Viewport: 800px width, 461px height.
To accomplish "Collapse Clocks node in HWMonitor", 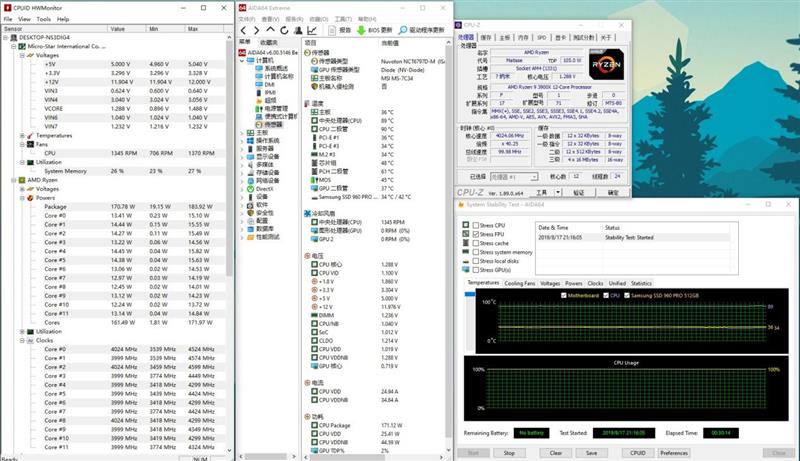I will (x=22, y=340).
